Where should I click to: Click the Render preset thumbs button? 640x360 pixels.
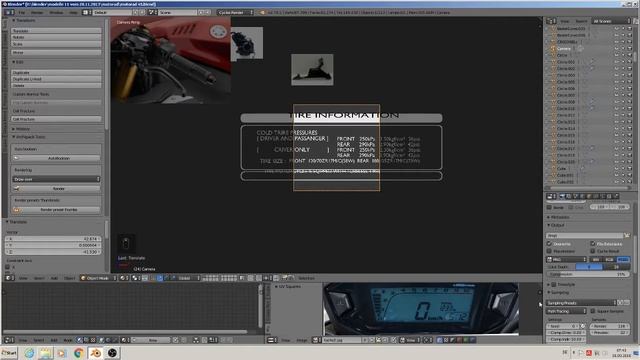pos(56,209)
